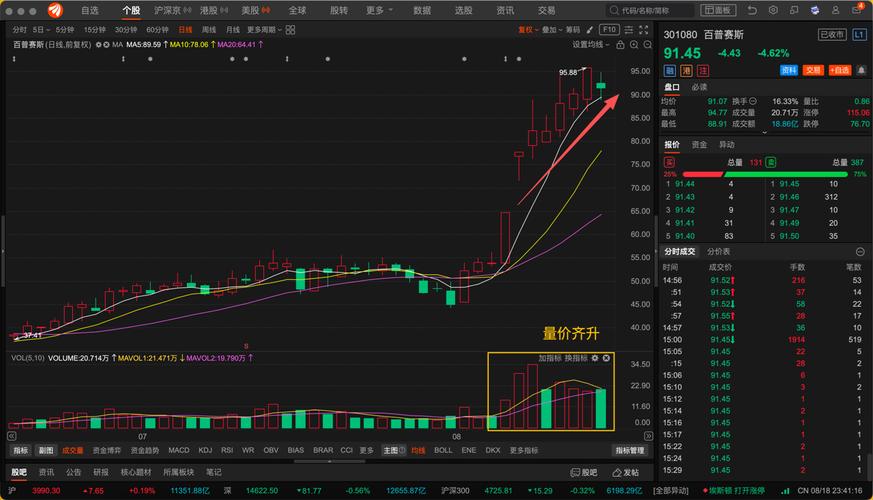Click the blue 资料 button
Viewport: 873px width, 500px height.
click(789, 70)
